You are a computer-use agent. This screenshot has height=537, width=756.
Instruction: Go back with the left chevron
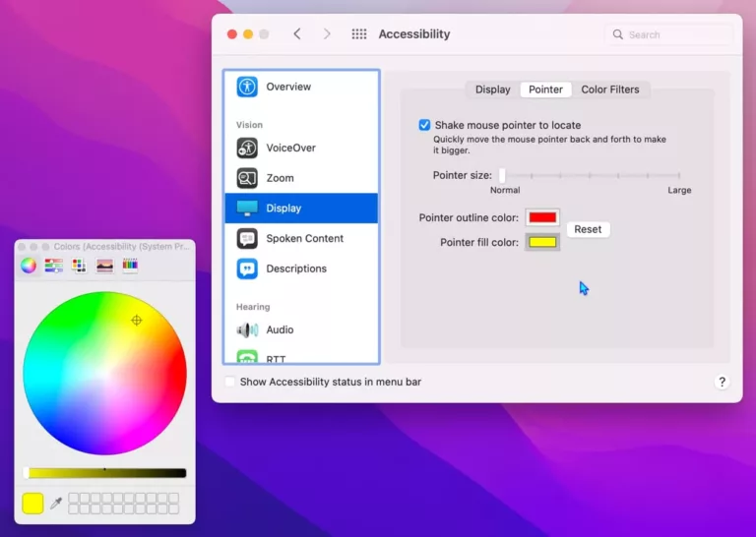[x=297, y=34]
